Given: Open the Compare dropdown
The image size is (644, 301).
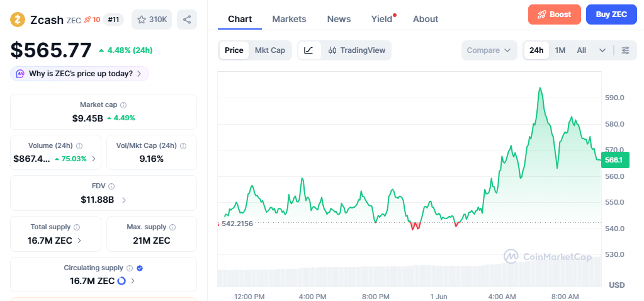Looking at the screenshot, I should point(489,50).
